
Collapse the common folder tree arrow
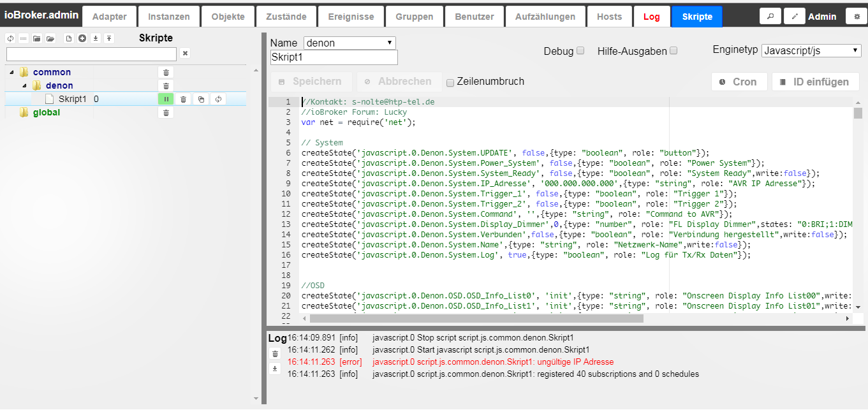point(11,73)
